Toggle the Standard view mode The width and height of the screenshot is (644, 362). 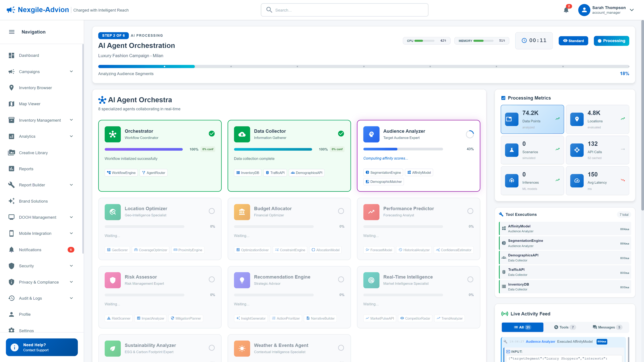coord(573,41)
